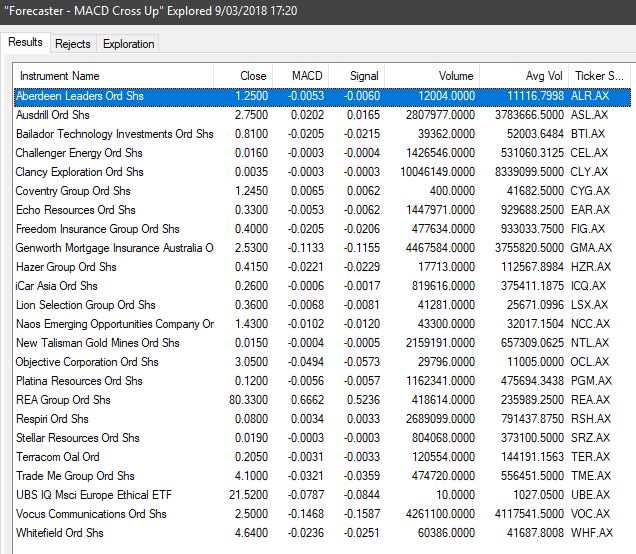Select New Talisman Gold Mines row
636x554 pixels.
pos(322,344)
